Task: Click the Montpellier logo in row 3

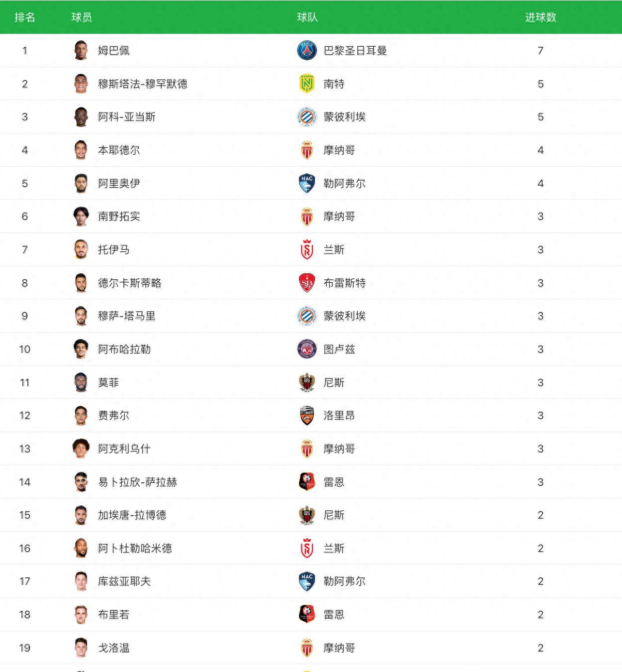Action: pos(307,116)
